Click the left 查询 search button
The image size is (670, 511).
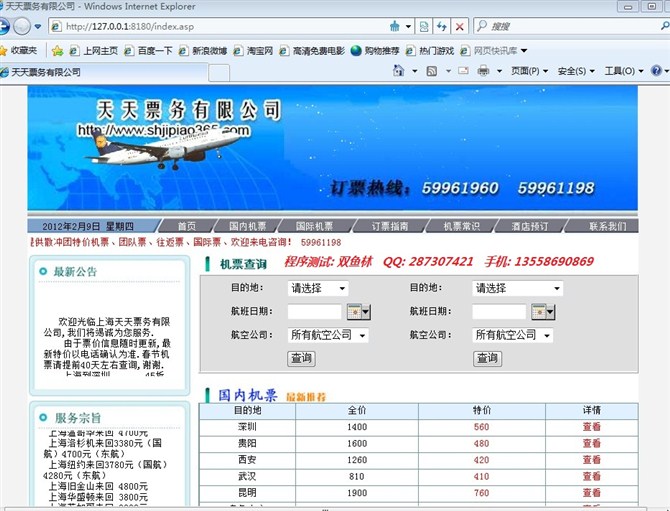301,358
